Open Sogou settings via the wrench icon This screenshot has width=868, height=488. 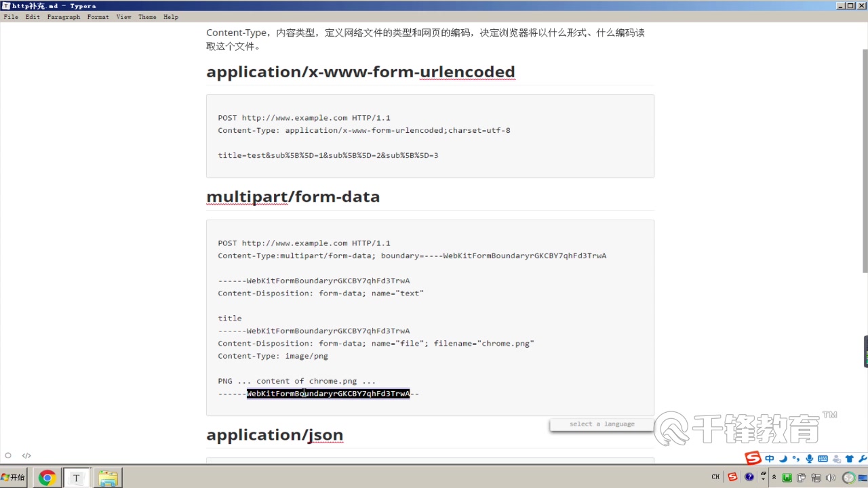[863, 459]
